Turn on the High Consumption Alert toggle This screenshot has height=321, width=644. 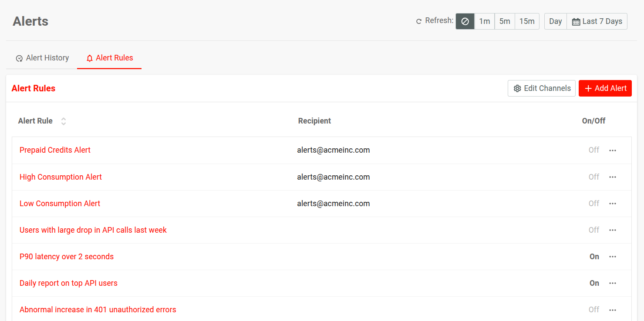coord(593,177)
